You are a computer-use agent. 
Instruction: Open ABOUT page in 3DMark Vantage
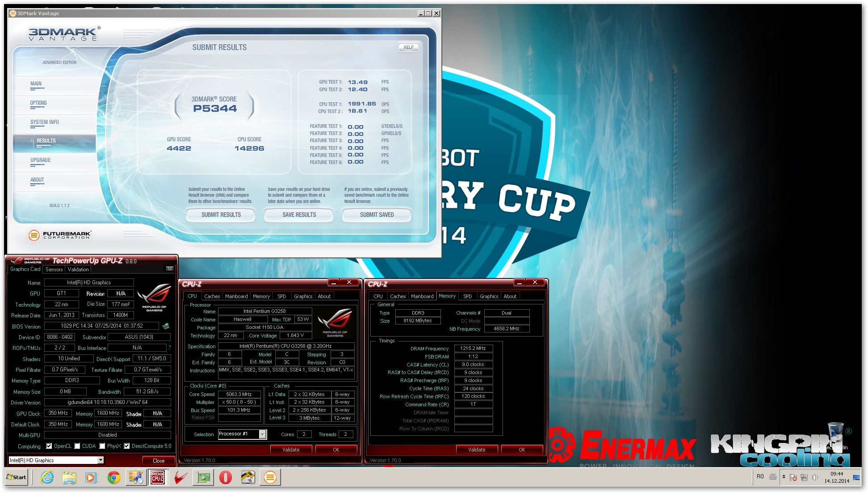[37, 180]
